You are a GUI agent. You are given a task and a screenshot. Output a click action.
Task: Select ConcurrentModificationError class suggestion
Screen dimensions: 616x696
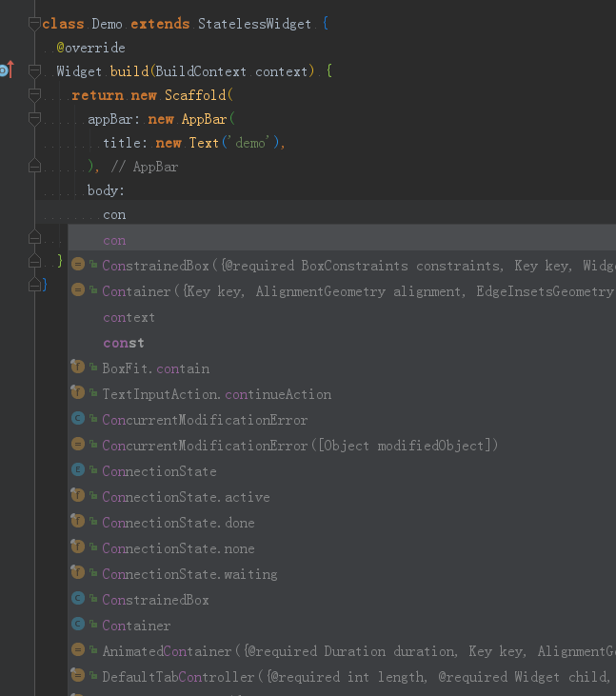[x=342, y=420]
